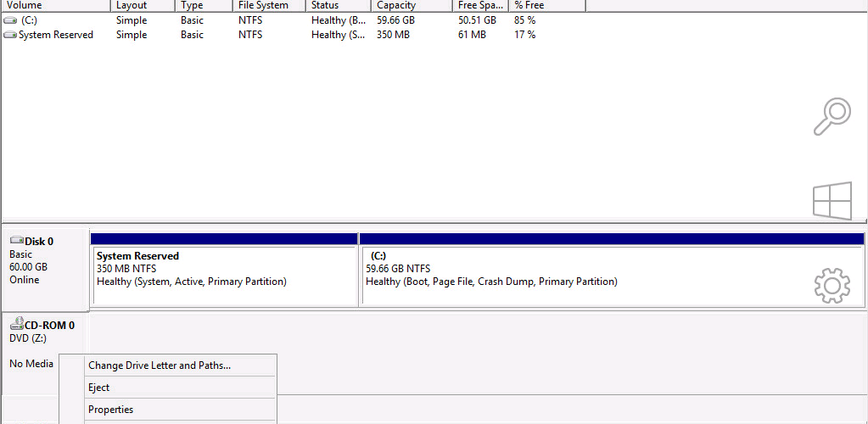Click the Simple layout cell for (C:)

click(x=132, y=20)
